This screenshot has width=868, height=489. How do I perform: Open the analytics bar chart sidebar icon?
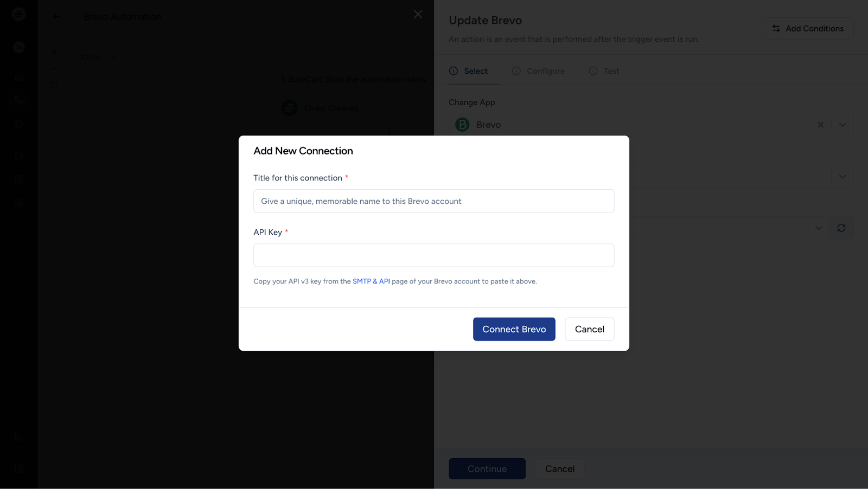coord(19,437)
